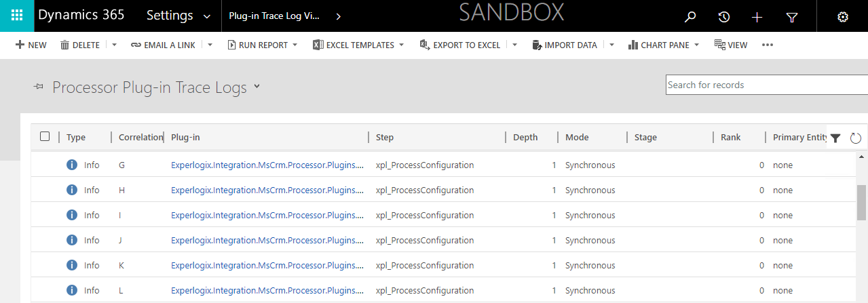Click the Search for records field
This screenshot has height=303, width=868.
767,85
